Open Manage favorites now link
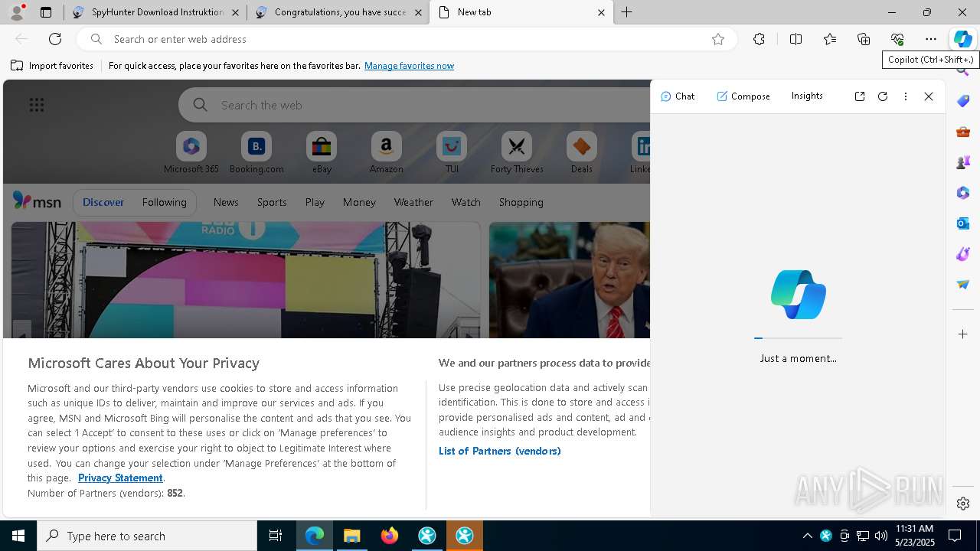980x551 pixels. click(x=409, y=66)
